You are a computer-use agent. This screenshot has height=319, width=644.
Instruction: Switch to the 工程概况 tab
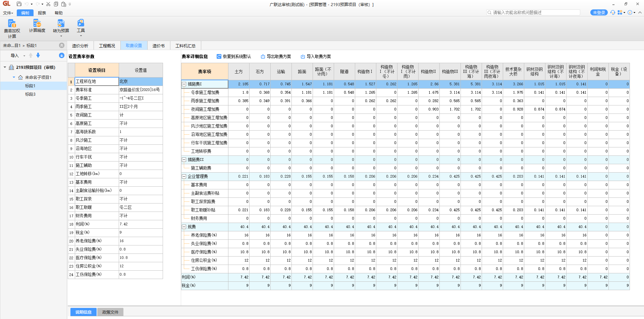pos(107,46)
